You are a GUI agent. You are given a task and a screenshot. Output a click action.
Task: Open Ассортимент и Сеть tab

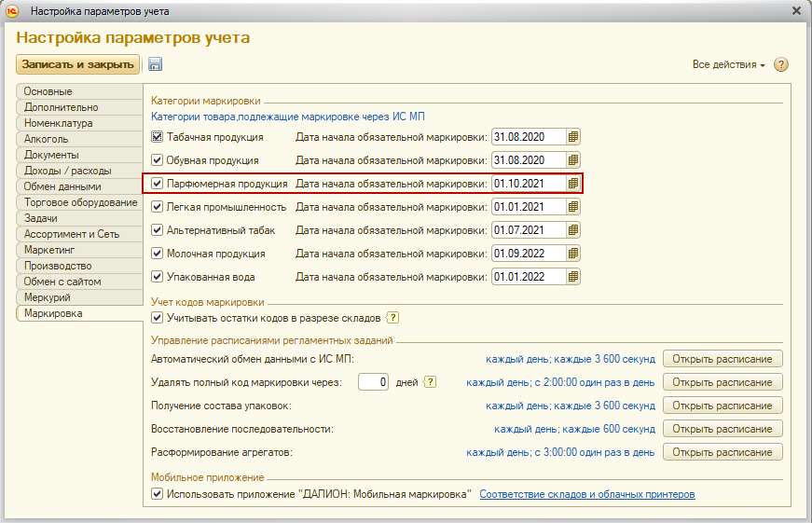pos(80,234)
